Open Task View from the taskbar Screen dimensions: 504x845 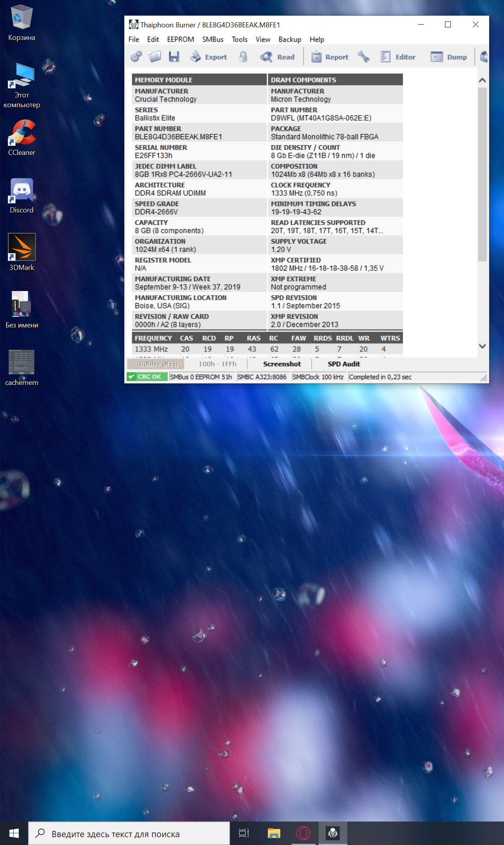[244, 833]
